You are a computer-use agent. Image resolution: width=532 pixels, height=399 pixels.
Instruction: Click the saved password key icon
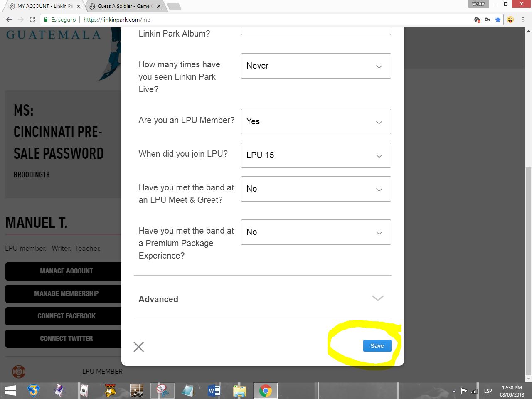[x=488, y=20]
